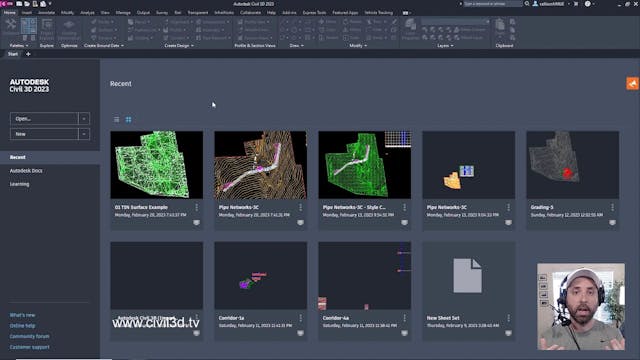
Task: Select Recent in the left sidebar
Action: click(50, 157)
